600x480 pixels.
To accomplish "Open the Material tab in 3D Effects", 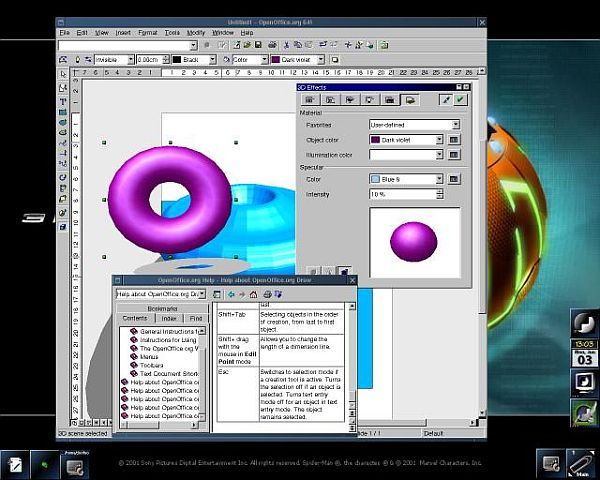I will coord(409,99).
